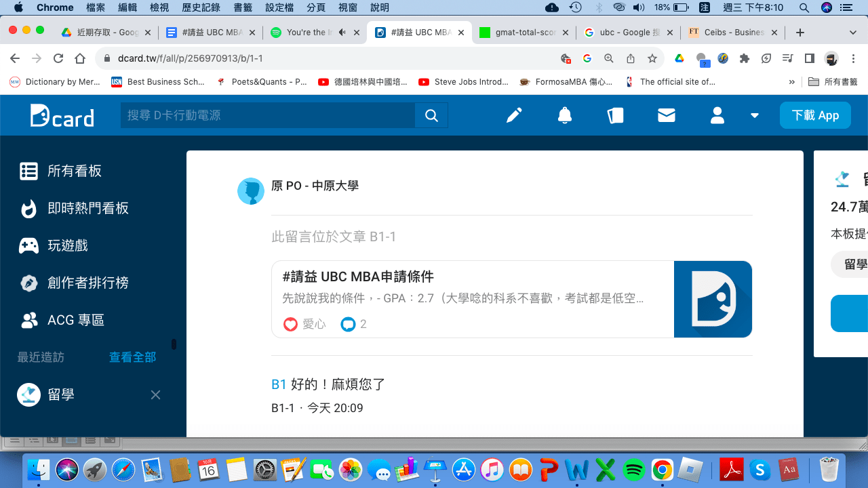This screenshot has height=488, width=868.
Task: Click the search magnifier icon
Action: [x=431, y=115]
